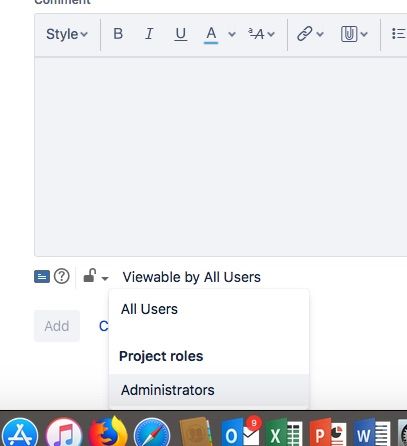Open the text color picker arrow
This screenshot has height=446, width=407.
point(232,34)
